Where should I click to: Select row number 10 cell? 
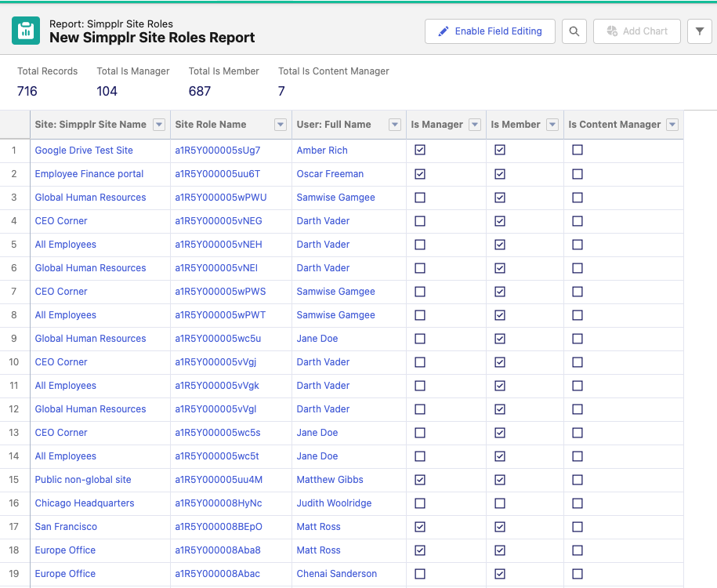coord(14,362)
